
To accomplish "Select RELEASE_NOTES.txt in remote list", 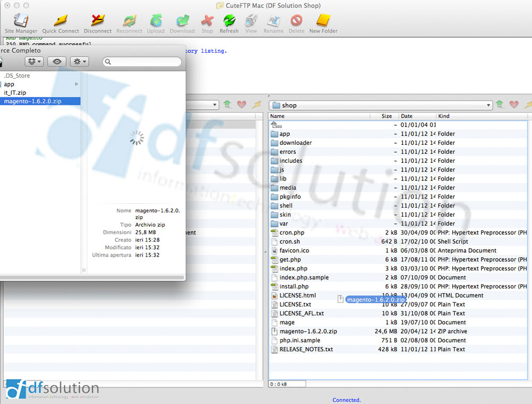I will click(x=398, y=349).
